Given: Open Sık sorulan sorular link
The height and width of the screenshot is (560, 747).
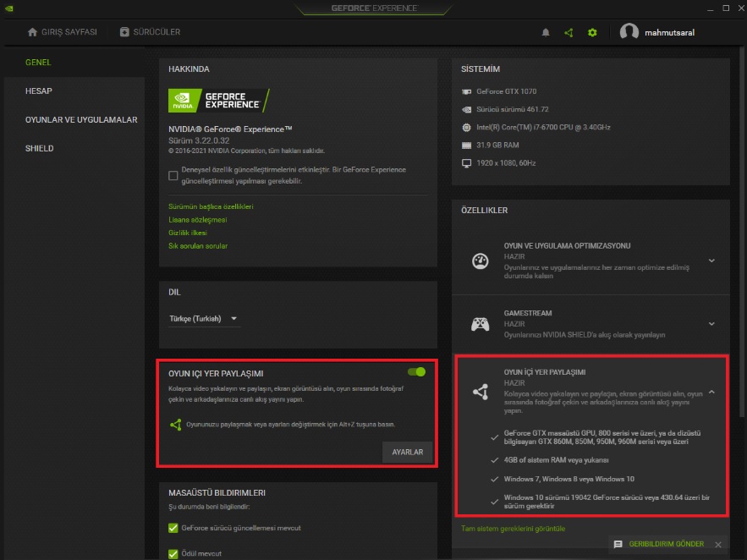Looking at the screenshot, I should coord(198,245).
